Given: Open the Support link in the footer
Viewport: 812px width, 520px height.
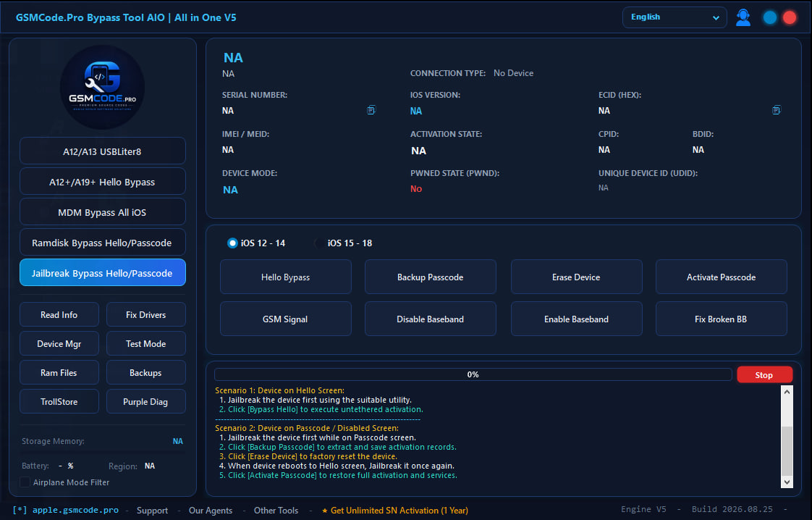Looking at the screenshot, I should click(152, 511).
